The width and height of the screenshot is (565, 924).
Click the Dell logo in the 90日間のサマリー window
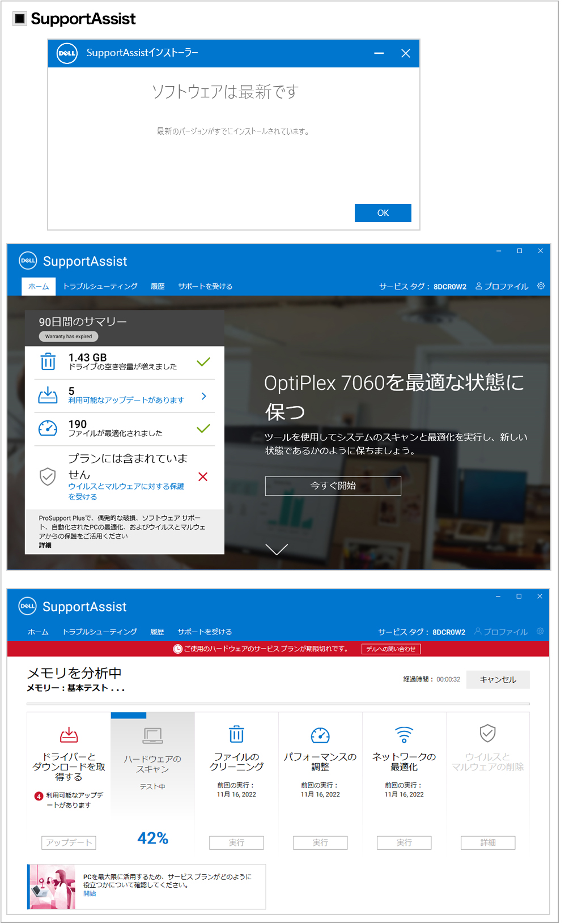(28, 261)
